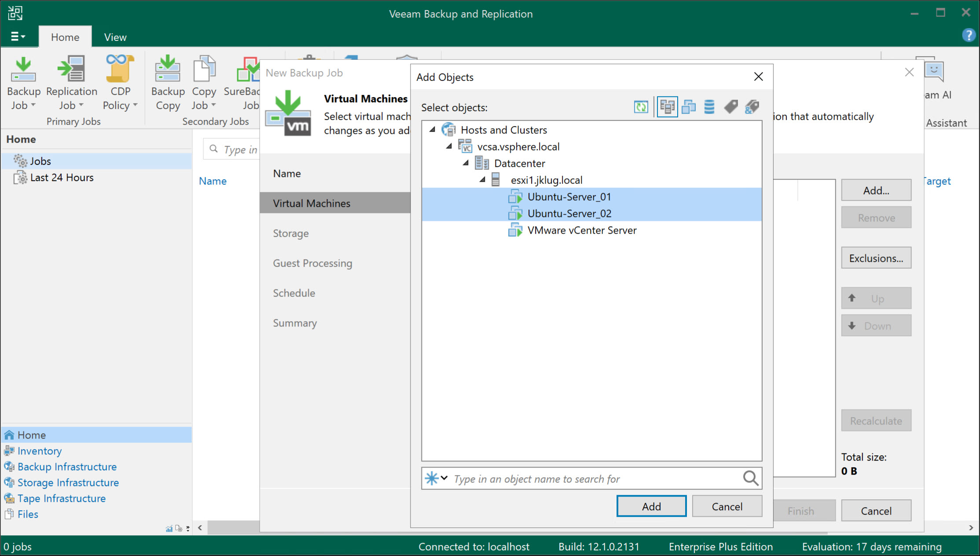Switch to the Datastores view in Add Objects
The image size is (980, 556).
pos(708,106)
